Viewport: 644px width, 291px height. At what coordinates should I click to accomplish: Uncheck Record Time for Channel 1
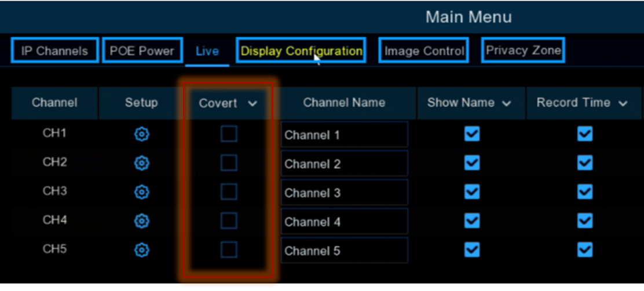pos(585,134)
